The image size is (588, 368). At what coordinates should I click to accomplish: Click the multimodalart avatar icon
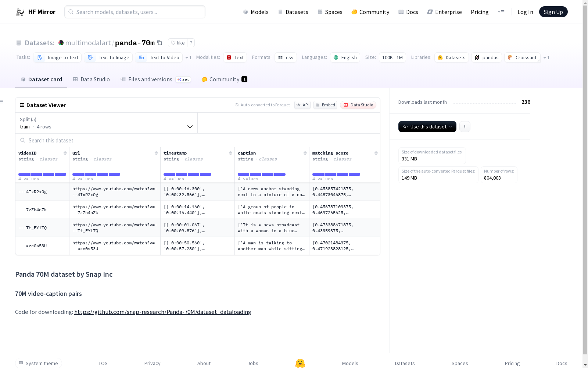(x=61, y=43)
